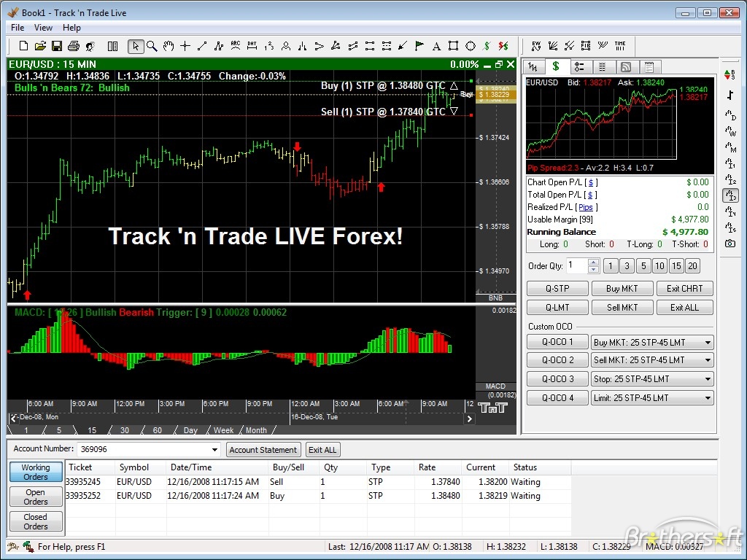Click the Sell MKT button
Viewport: 747px width, 560px height.
(x=622, y=308)
